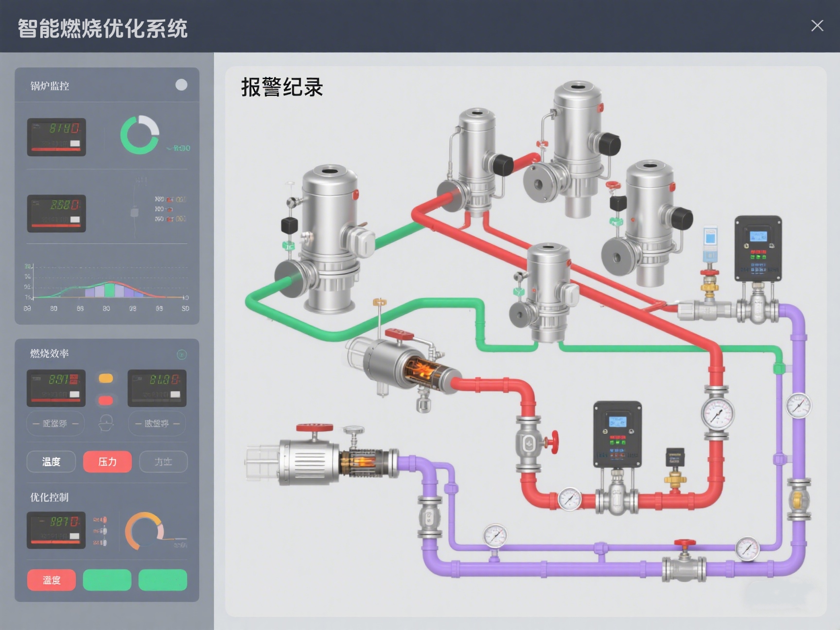The height and width of the screenshot is (630, 840).
Task: Toggle the 锅炉监控 panel status circle
Action: pyautogui.click(x=181, y=85)
